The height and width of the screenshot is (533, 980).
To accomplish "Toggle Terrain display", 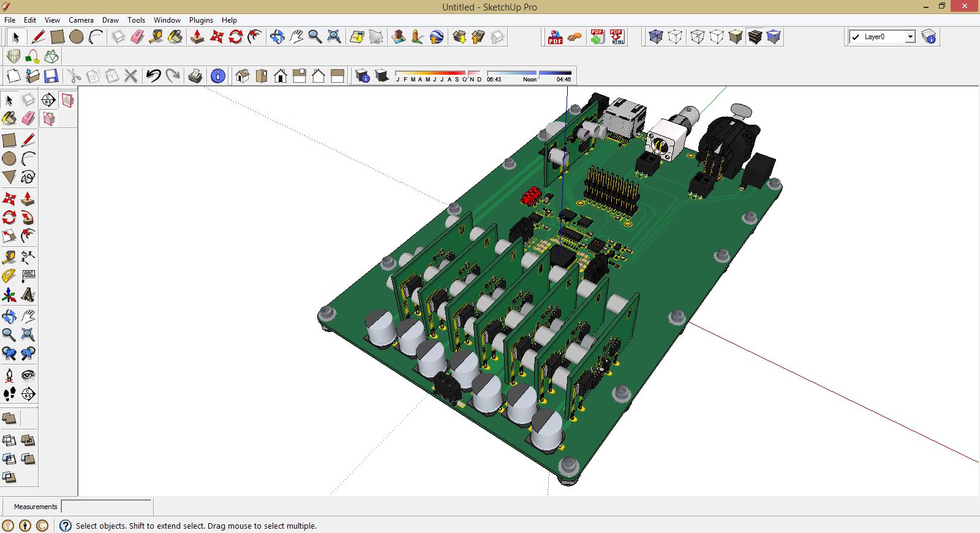I will (x=376, y=37).
